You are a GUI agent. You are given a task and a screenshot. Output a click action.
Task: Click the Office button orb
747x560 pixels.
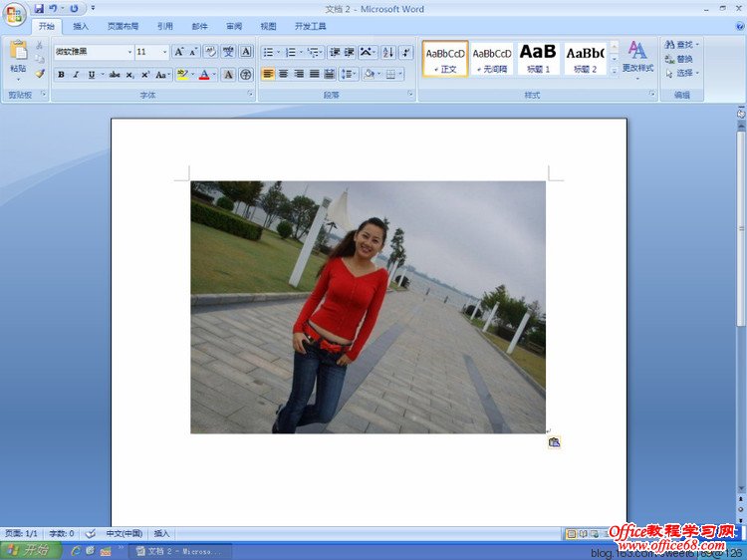14,14
